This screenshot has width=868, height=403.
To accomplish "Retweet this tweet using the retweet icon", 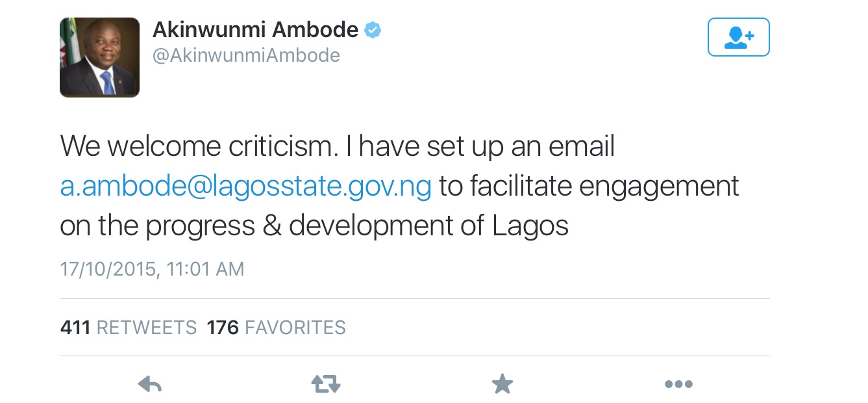I will tap(326, 385).
